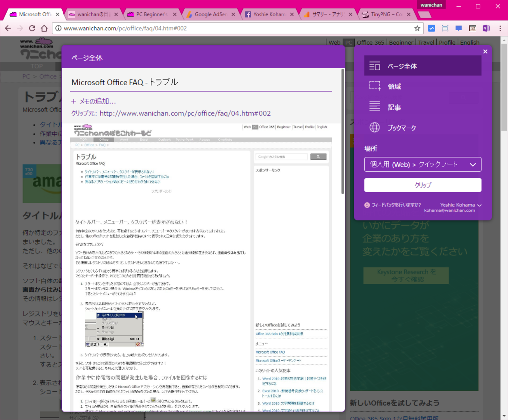Click the preview pane scrollbar
The height and width of the screenshot is (420, 508).
click(x=342, y=131)
